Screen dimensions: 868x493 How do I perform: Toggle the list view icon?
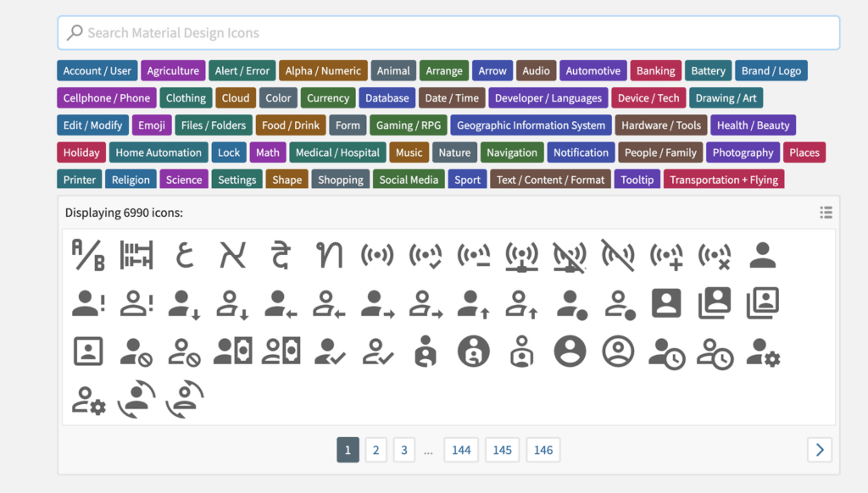(x=826, y=213)
